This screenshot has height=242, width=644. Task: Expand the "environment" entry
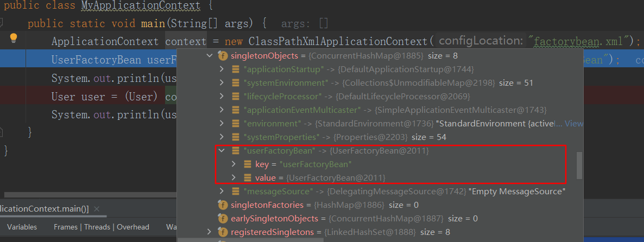pyautogui.click(x=222, y=124)
